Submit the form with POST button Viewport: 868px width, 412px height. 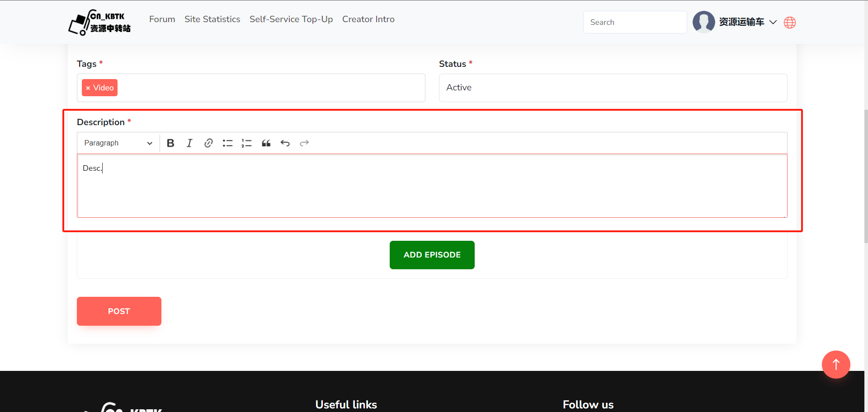pyautogui.click(x=119, y=311)
